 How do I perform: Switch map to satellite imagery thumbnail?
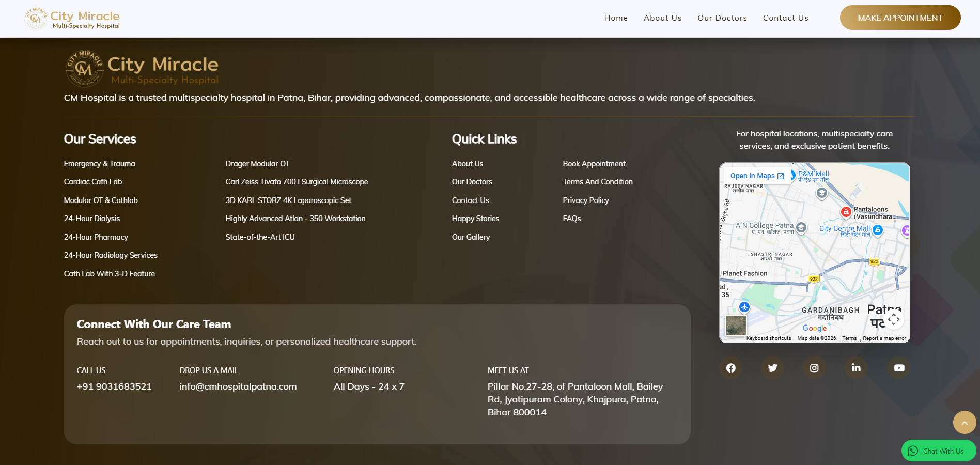736,326
